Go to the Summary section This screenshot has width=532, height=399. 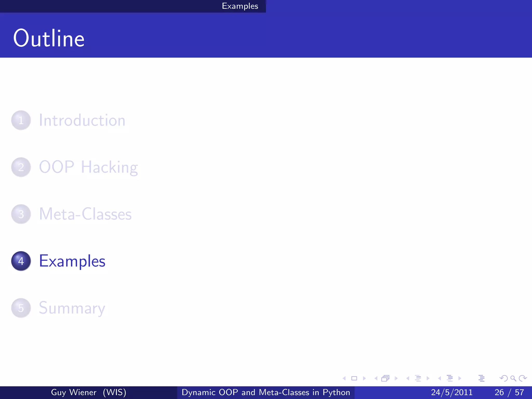[x=72, y=308]
